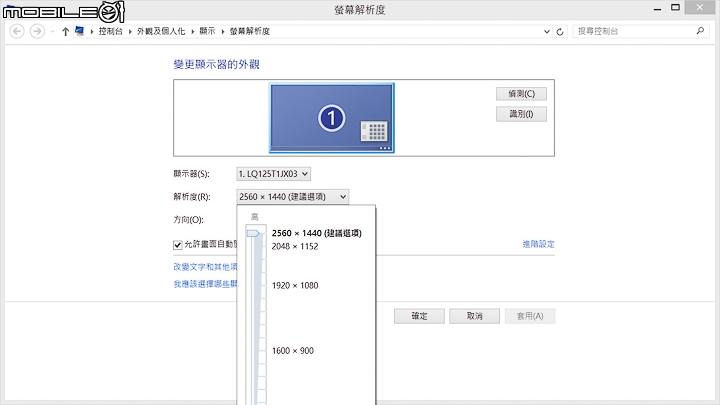Go back with the left arrow button

(x=17, y=31)
